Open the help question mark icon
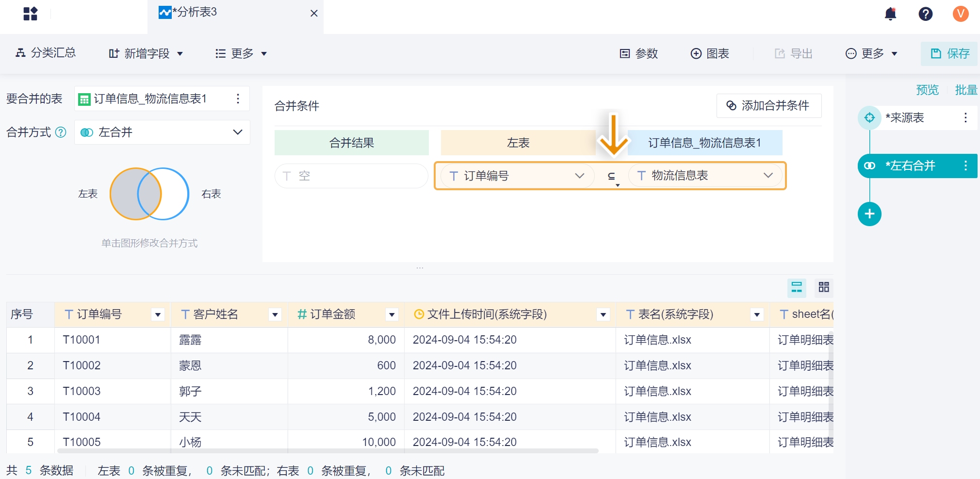The image size is (980, 479). [925, 14]
